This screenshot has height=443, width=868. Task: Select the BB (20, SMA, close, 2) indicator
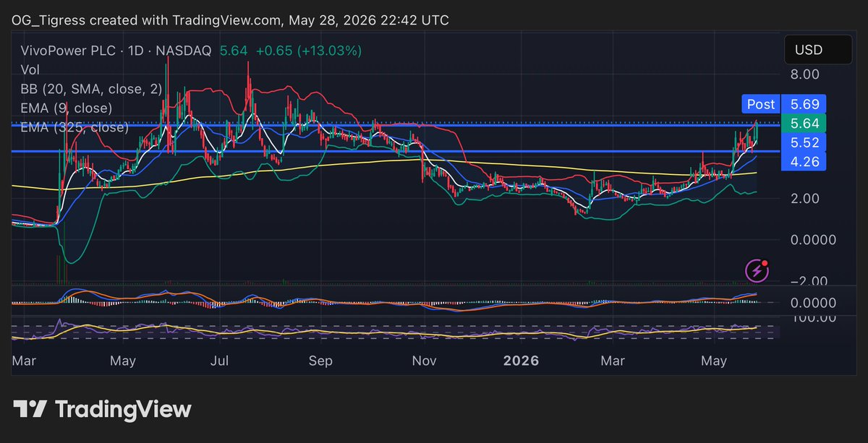[x=91, y=89]
